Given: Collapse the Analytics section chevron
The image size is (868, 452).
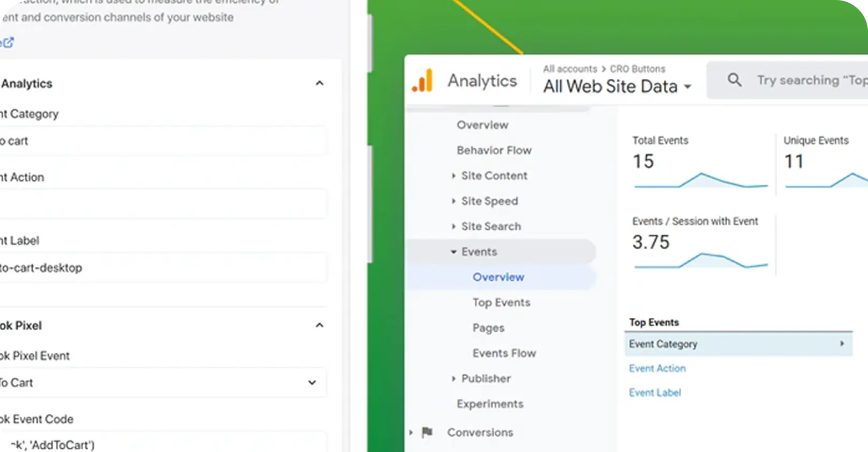Looking at the screenshot, I should coord(319,83).
